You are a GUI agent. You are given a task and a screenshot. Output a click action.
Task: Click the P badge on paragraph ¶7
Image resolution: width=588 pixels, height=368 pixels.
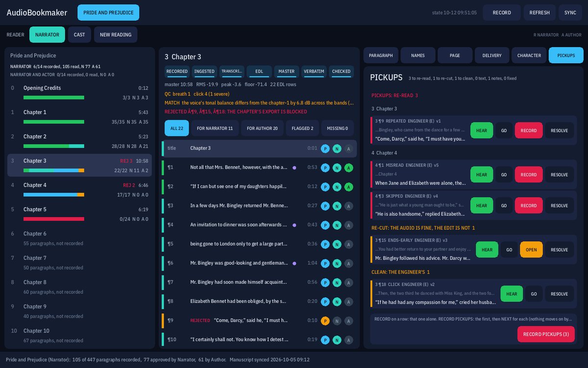325,282
